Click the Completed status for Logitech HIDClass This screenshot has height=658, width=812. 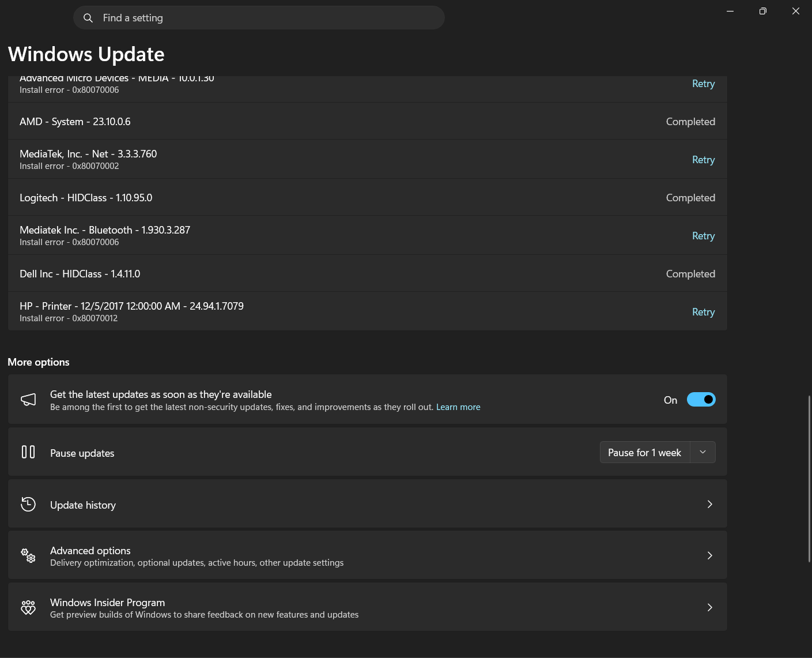point(690,198)
